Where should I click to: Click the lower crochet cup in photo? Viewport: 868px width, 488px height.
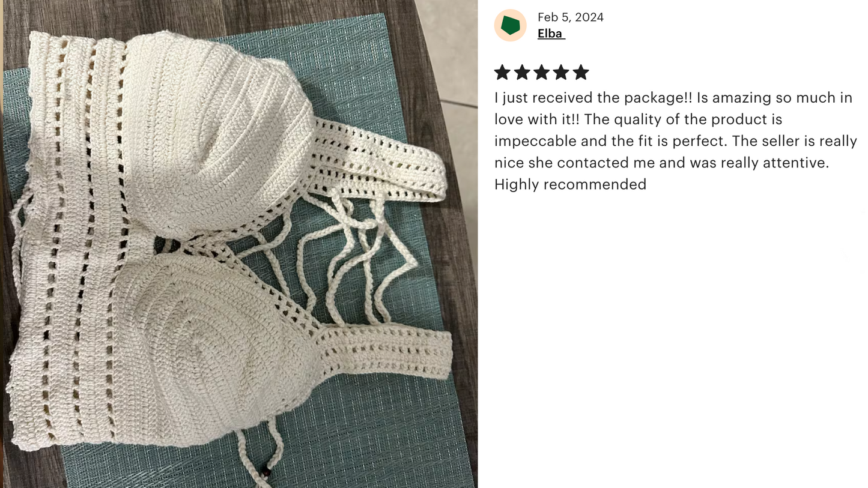[213, 348]
